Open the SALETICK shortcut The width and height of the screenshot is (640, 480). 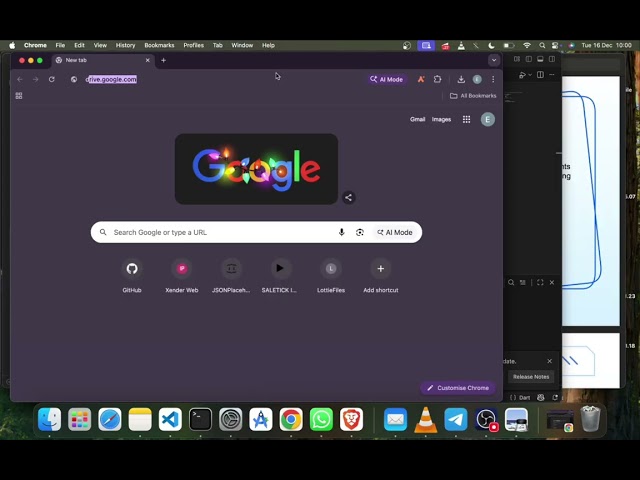[x=280, y=274]
